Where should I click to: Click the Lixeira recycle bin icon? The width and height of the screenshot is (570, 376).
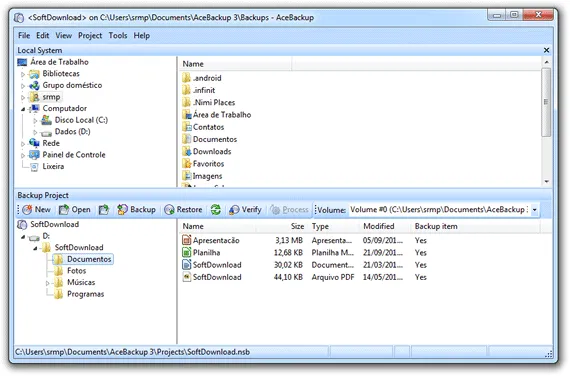[34, 167]
